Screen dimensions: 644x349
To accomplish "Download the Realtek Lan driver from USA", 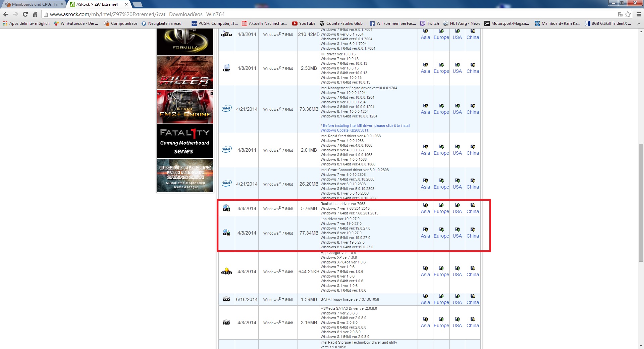I will (x=457, y=211).
